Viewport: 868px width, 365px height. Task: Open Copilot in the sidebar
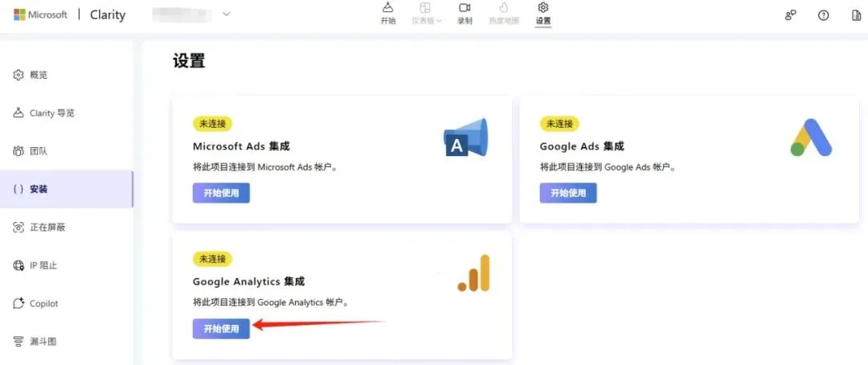tap(67, 304)
